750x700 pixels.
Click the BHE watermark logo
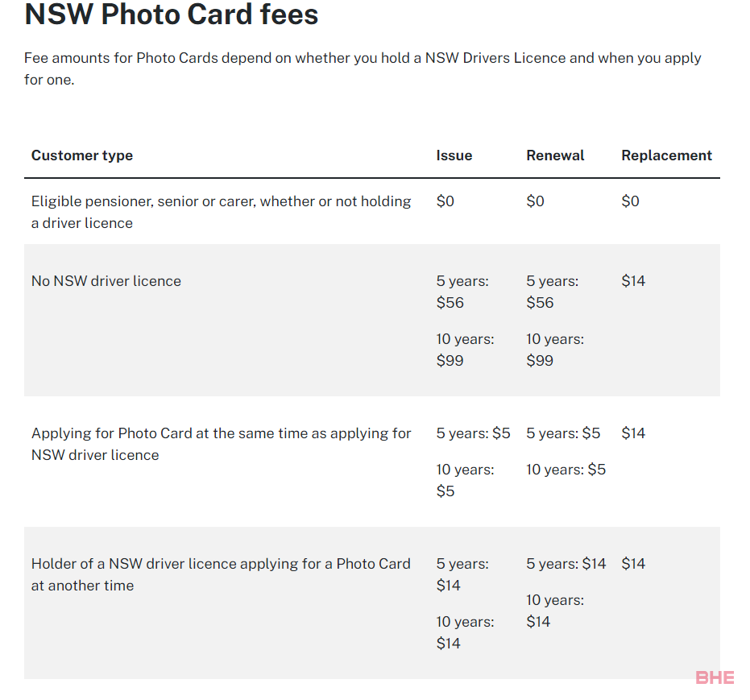(x=715, y=677)
